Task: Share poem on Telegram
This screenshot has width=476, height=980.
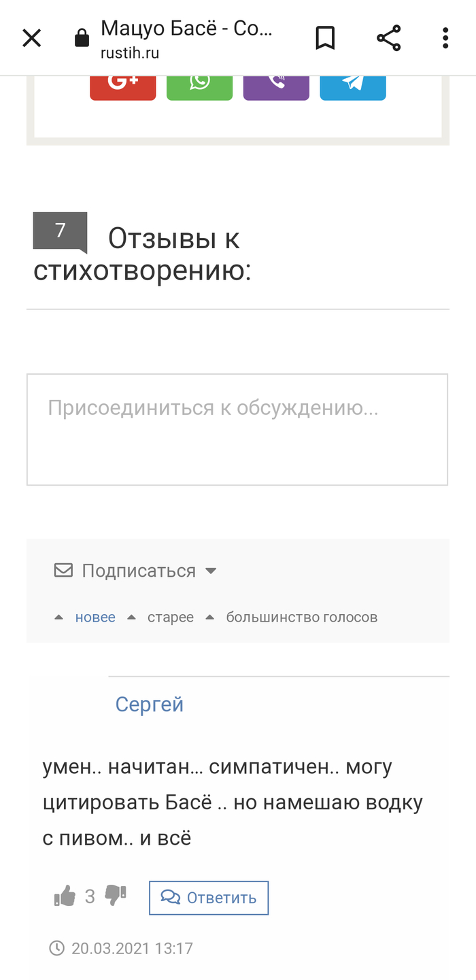Action: tap(353, 84)
